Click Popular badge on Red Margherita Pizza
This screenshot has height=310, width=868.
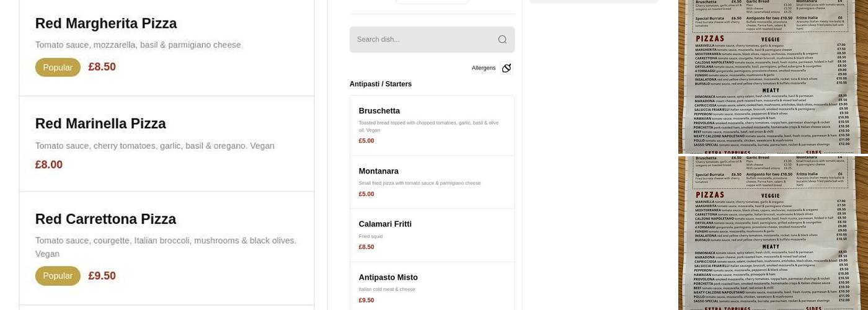58,68
